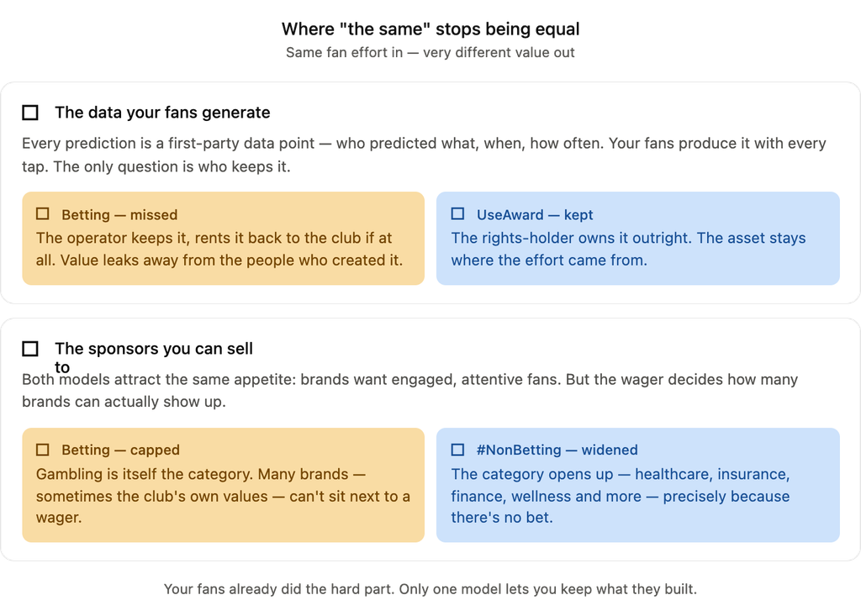Click the orange 'Betting — capped' card body
This screenshot has height=616, width=861.
coord(223,485)
